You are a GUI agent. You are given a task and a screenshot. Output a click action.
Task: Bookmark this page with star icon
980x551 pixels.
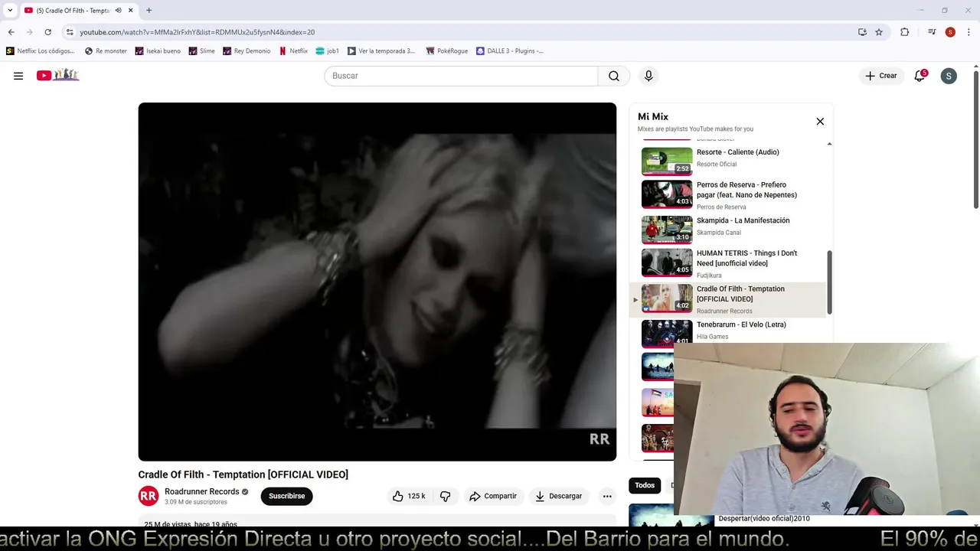click(879, 32)
